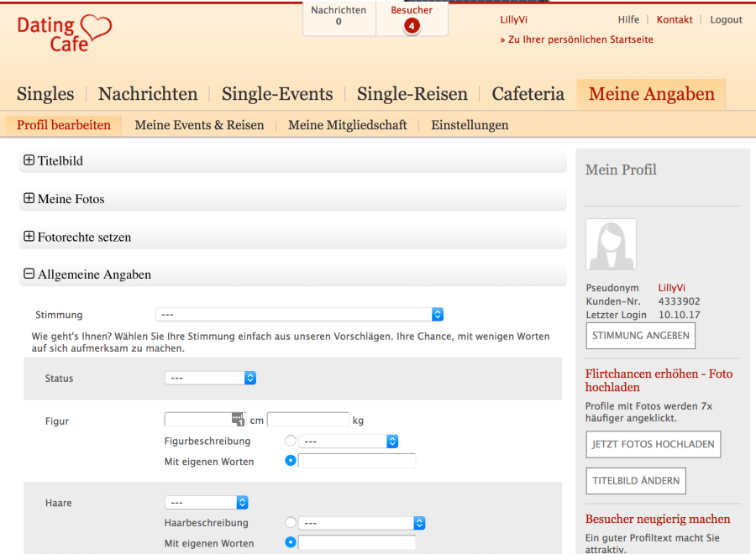Click the profile avatar placeholder image
The image size is (756, 554).
pos(611,244)
